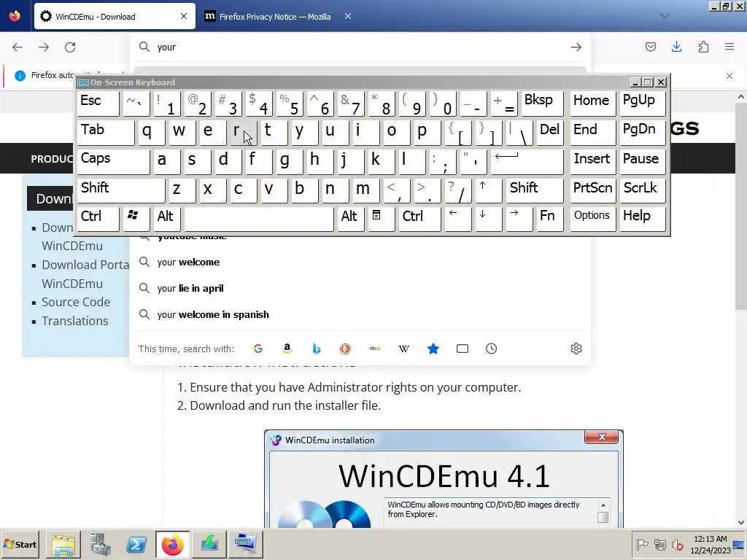Toggle the left Alt key
The width and height of the screenshot is (747, 560).
click(x=166, y=219)
